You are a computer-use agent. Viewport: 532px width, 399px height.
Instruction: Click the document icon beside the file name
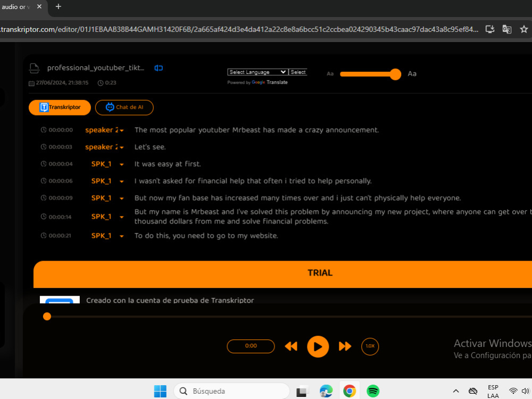[34, 68]
